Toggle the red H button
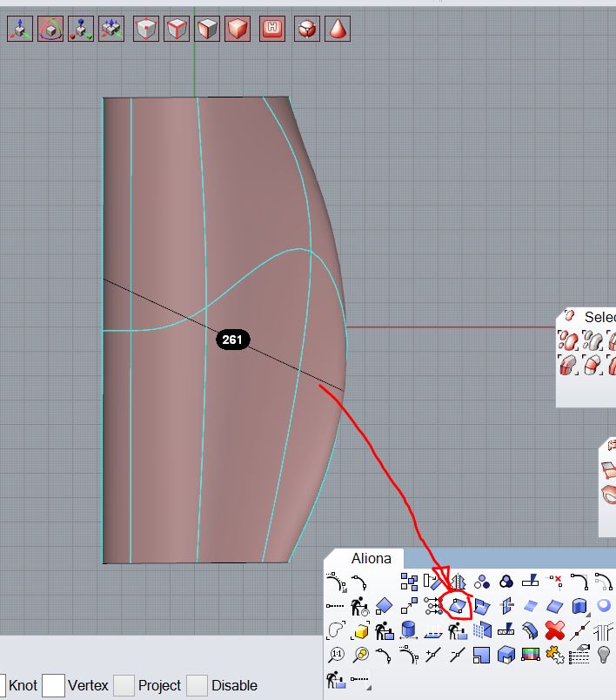Viewport: 616px width, 700px height. point(272,29)
